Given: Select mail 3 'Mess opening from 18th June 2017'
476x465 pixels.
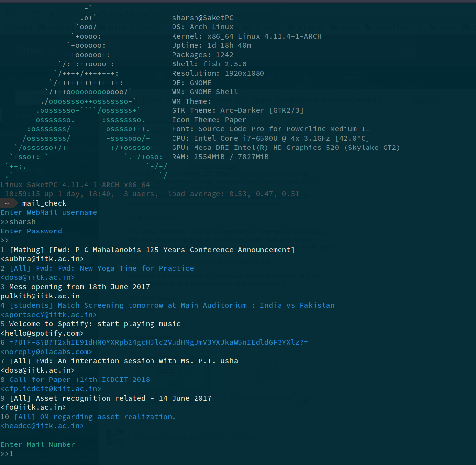Looking at the screenshot, I should coord(75,287).
